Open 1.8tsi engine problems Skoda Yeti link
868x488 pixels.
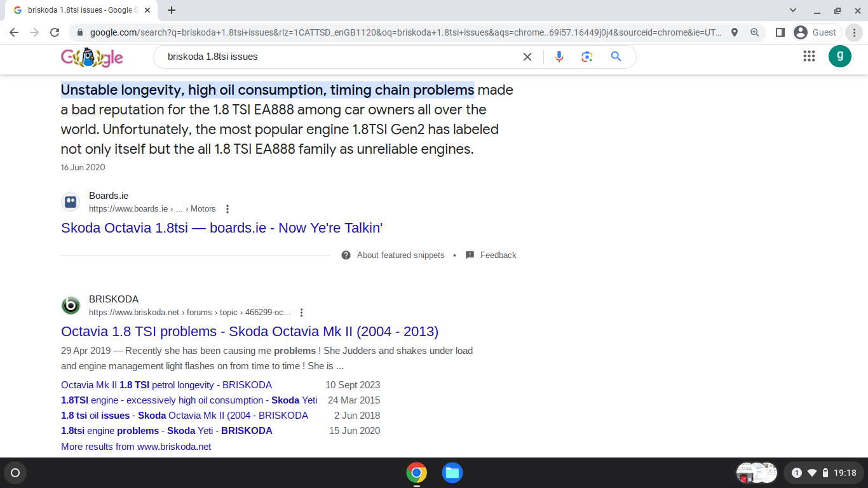tap(166, 431)
